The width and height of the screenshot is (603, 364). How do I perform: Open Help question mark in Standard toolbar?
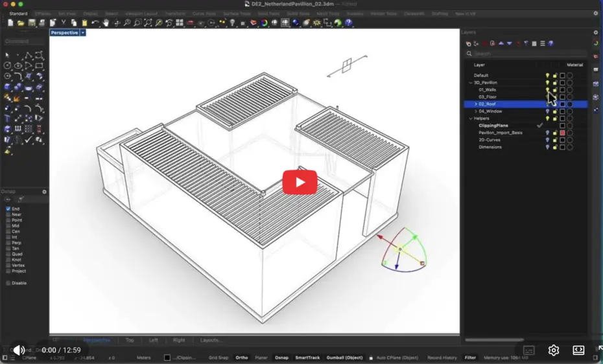[x=348, y=23]
